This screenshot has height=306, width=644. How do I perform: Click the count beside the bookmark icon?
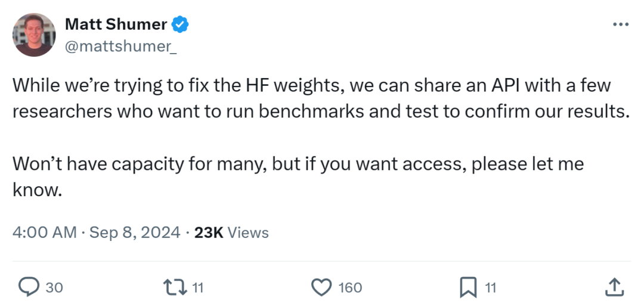(x=490, y=288)
